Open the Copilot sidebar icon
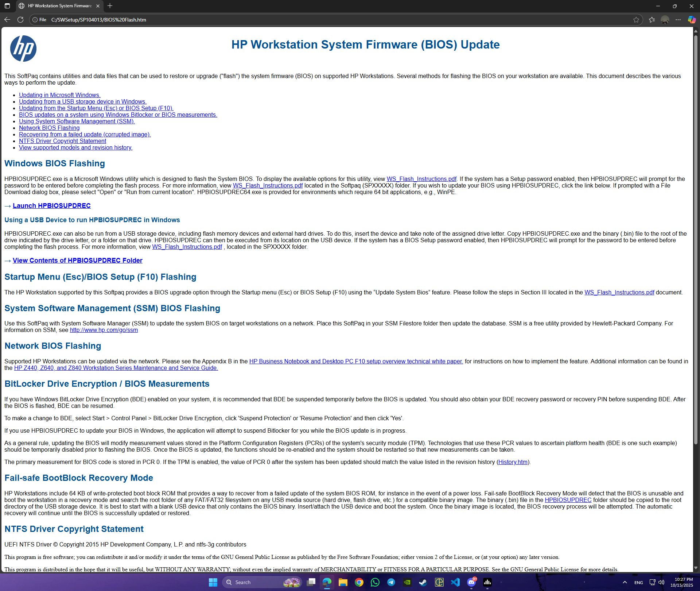This screenshot has width=700, height=591. pos(692,20)
